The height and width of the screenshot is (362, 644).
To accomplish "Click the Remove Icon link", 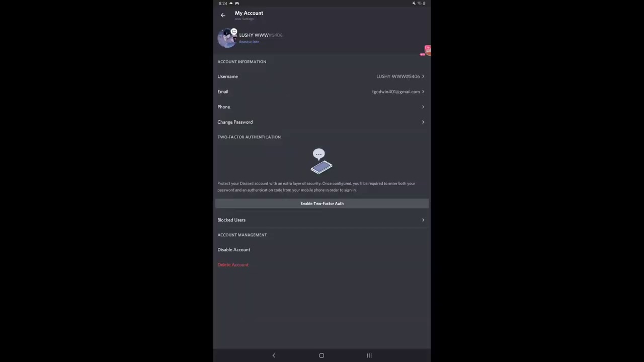I will (249, 42).
